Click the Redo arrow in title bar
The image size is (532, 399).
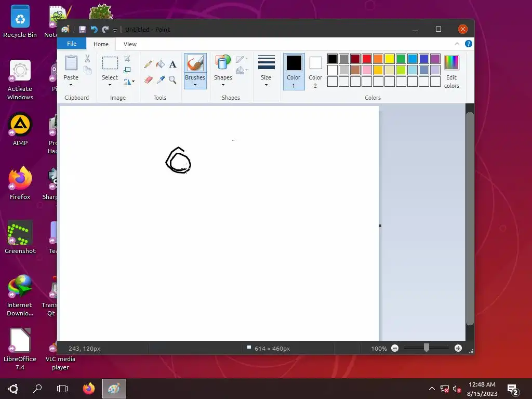click(105, 30)
